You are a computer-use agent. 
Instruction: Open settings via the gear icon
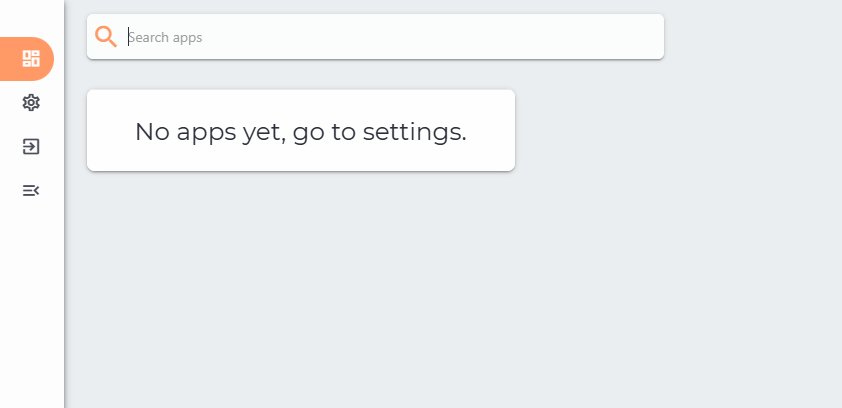pos(31,103)
